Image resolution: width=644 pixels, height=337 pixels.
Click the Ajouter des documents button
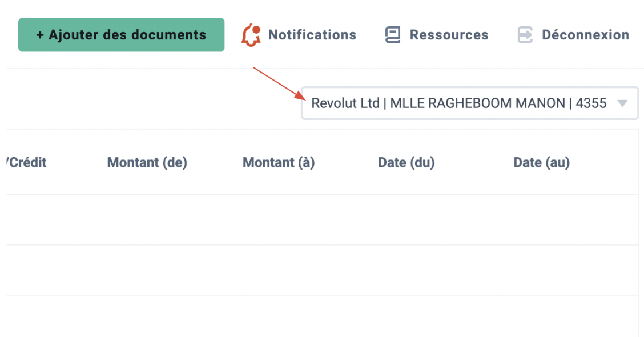[x=121, y=34]
